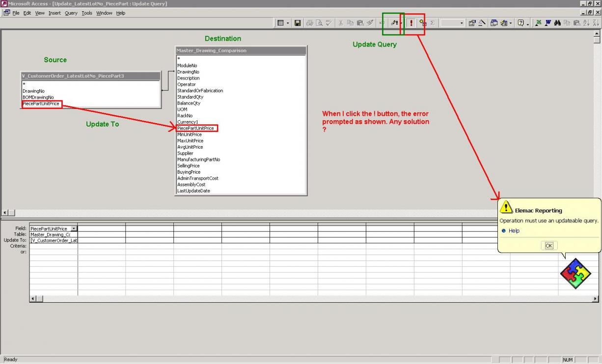Save the query with the floppy icon

click(298, 23)
